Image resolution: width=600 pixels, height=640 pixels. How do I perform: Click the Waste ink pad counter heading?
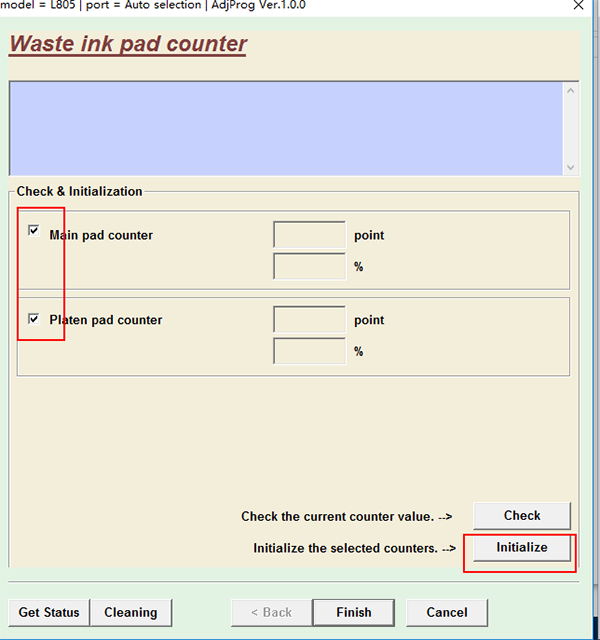[128, 44]
